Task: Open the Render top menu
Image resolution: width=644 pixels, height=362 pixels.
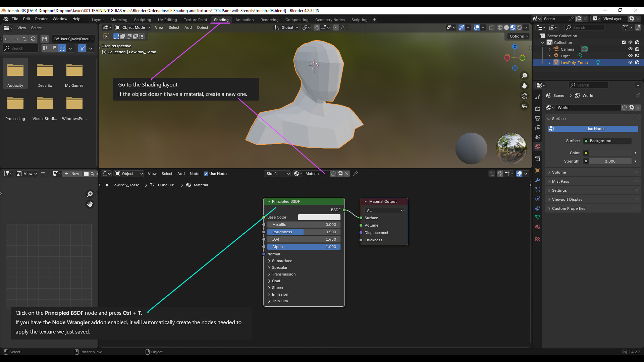Action: (x=41, y=19)
